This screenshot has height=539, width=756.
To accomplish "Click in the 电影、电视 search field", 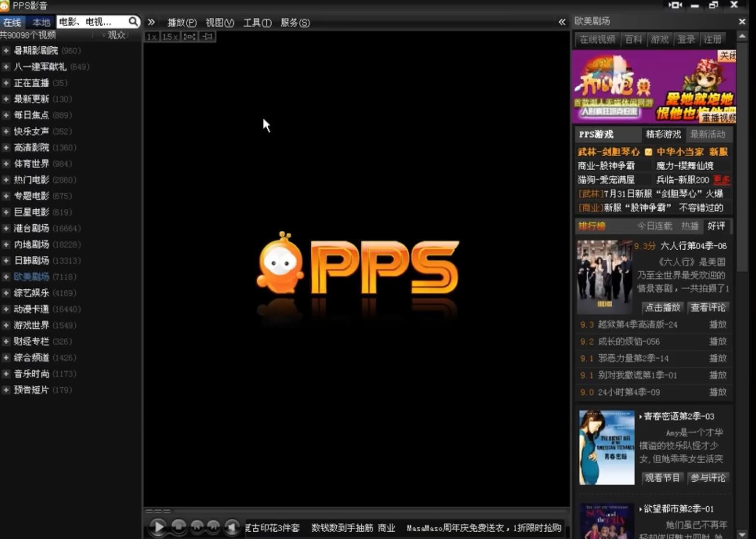I will point(93,22).
